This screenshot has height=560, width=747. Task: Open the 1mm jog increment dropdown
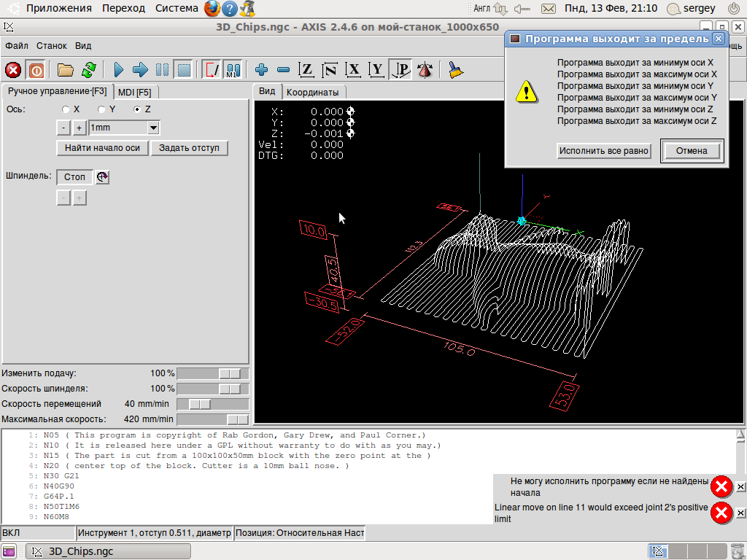pyautogui.click(x=153, y=128)
